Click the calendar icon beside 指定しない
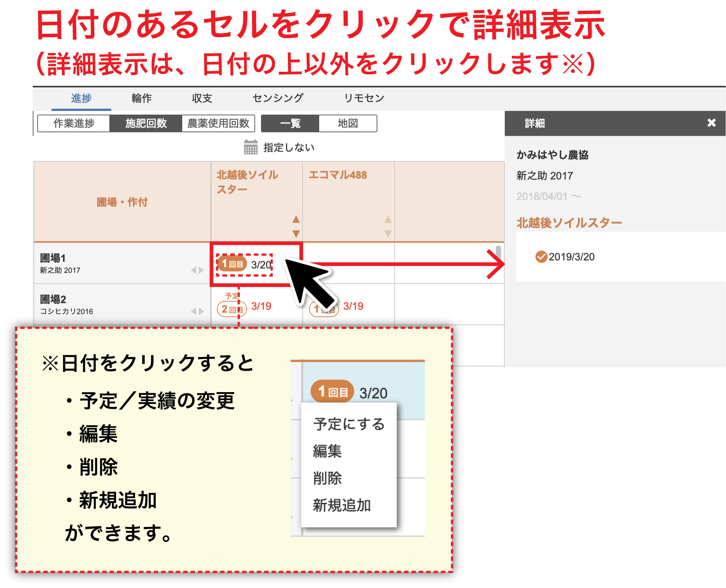Viewport: 726px width, 588px height. click(x=251, y=147)
